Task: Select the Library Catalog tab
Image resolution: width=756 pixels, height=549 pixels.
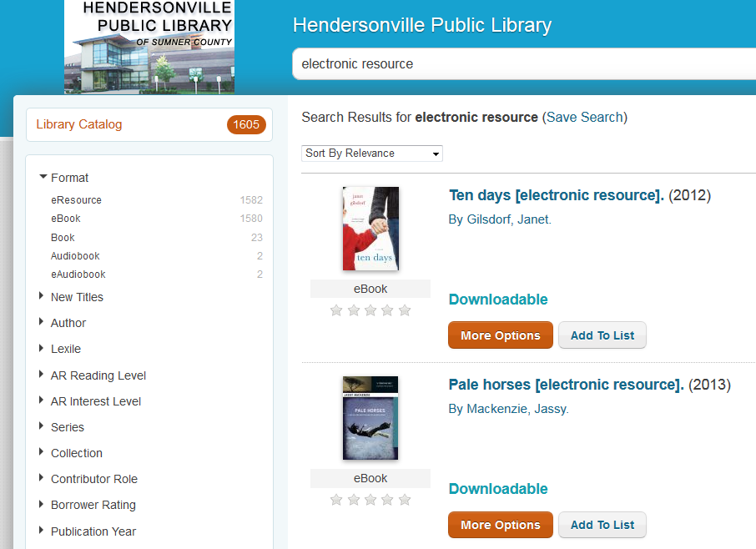Action: (79, 124)
